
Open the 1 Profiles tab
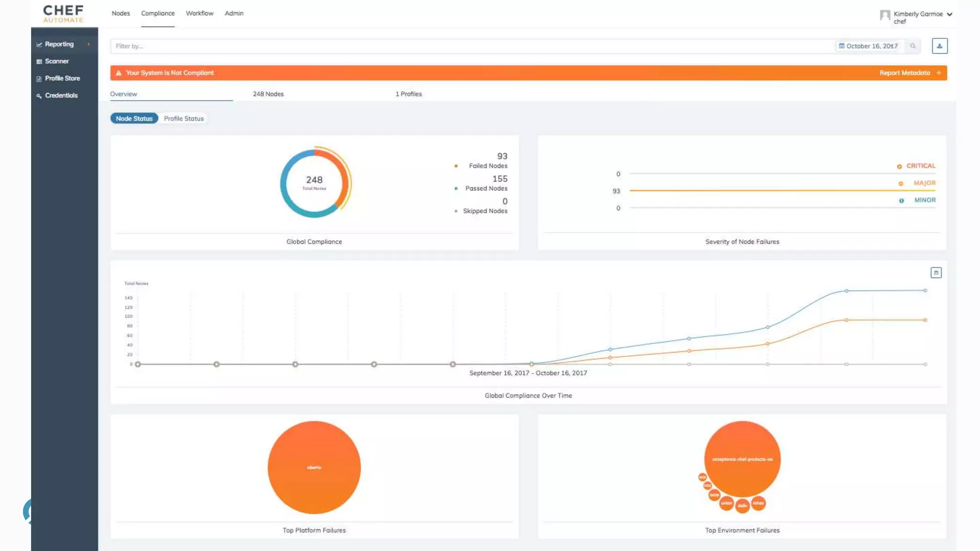408,94
